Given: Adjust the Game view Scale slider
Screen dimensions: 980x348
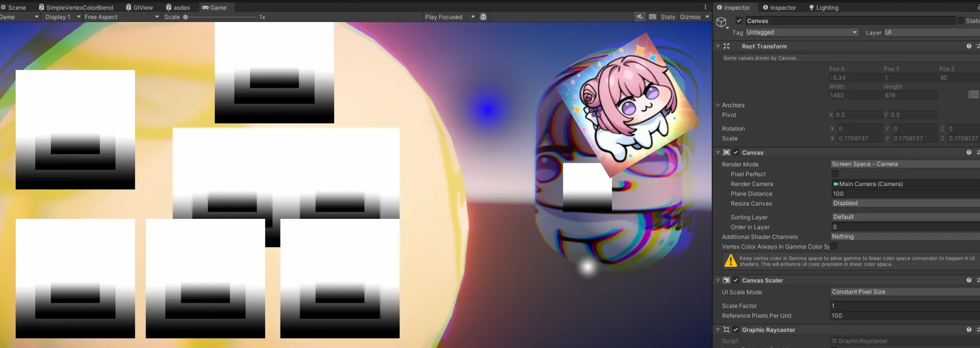Looking at the screenshot, I should click(x=220, y=17).
